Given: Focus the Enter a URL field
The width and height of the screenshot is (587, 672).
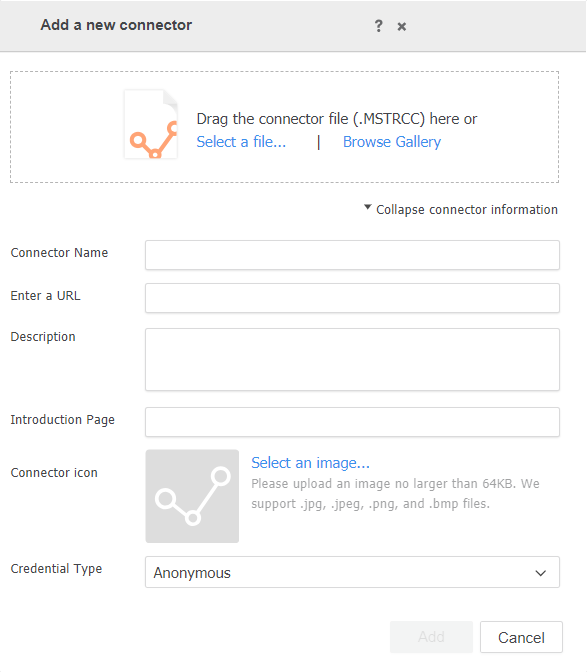Looking at the screenshot, I should point(352,298).
